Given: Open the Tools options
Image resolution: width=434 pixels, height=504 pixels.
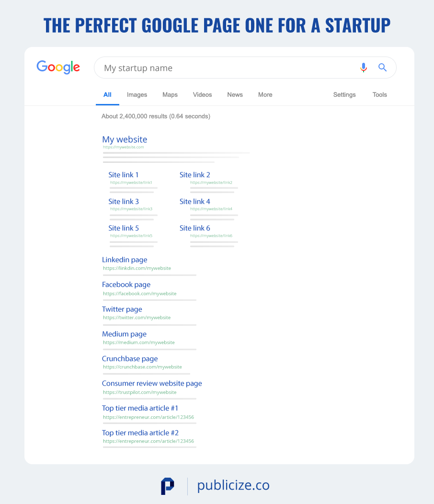Looking at the screenshot, I should coord(379,95).
